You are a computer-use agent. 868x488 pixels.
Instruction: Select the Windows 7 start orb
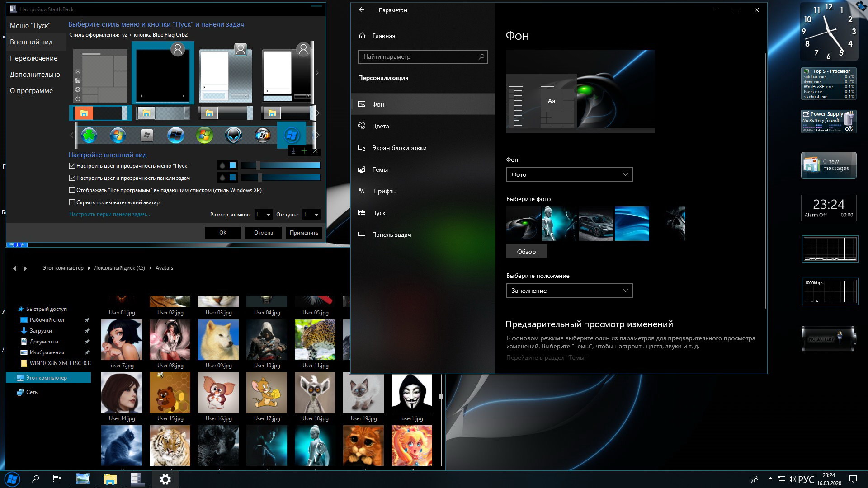tap(118, 135)
